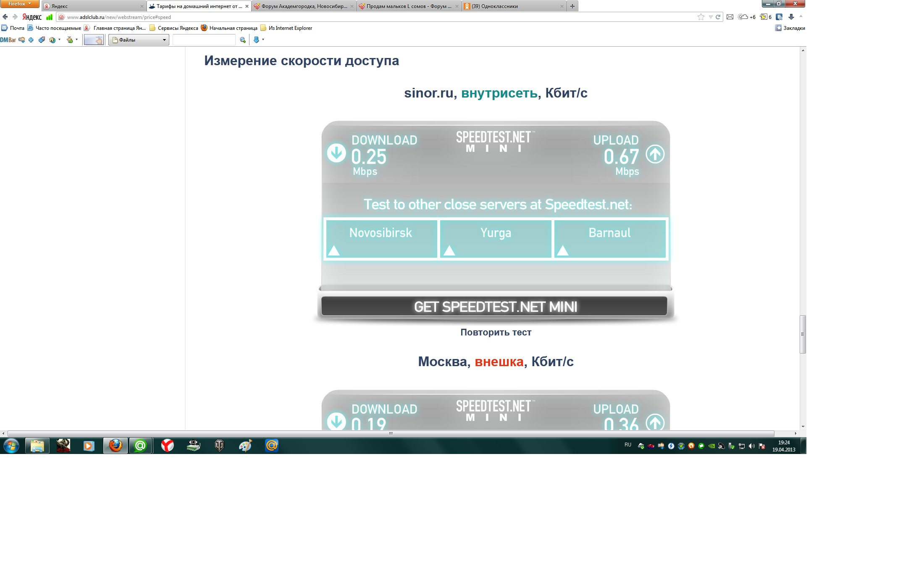Image resolution: width=924 pixels, height=578 pixels.
Task: Open the Файлы dropdown on DMBar
Action: (x=139, y=40)
